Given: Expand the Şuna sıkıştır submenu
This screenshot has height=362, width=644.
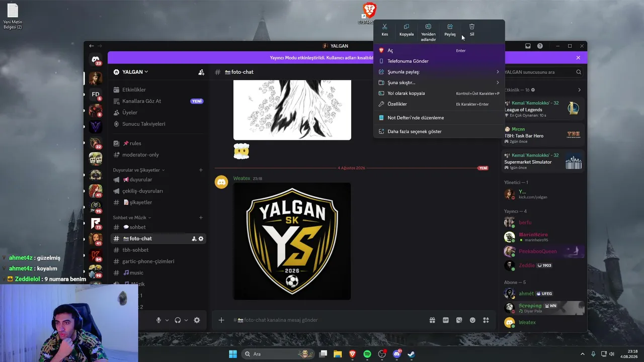Looking at the screenshot, I should tap(439, 82).
